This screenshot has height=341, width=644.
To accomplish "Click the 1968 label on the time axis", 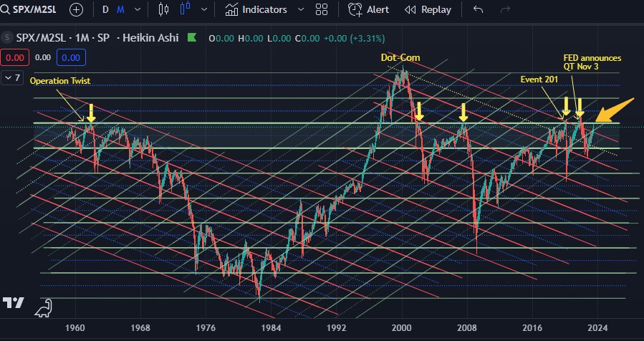I will pos(140,327).
